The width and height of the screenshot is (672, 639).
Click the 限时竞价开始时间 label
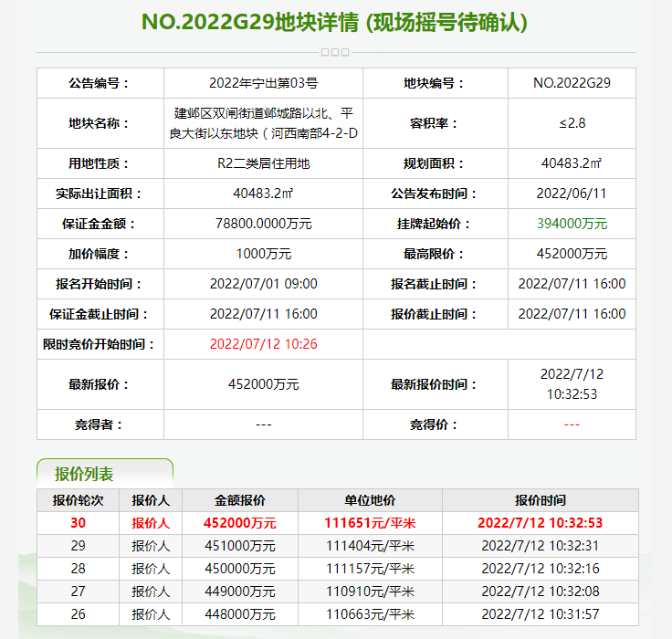100,344
